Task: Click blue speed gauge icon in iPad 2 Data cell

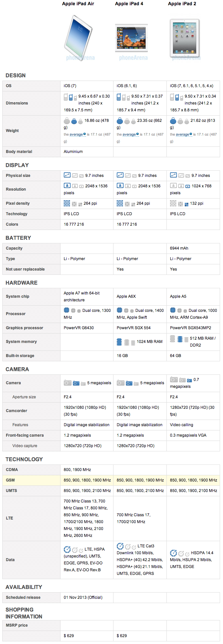Action: click(173, 553)
